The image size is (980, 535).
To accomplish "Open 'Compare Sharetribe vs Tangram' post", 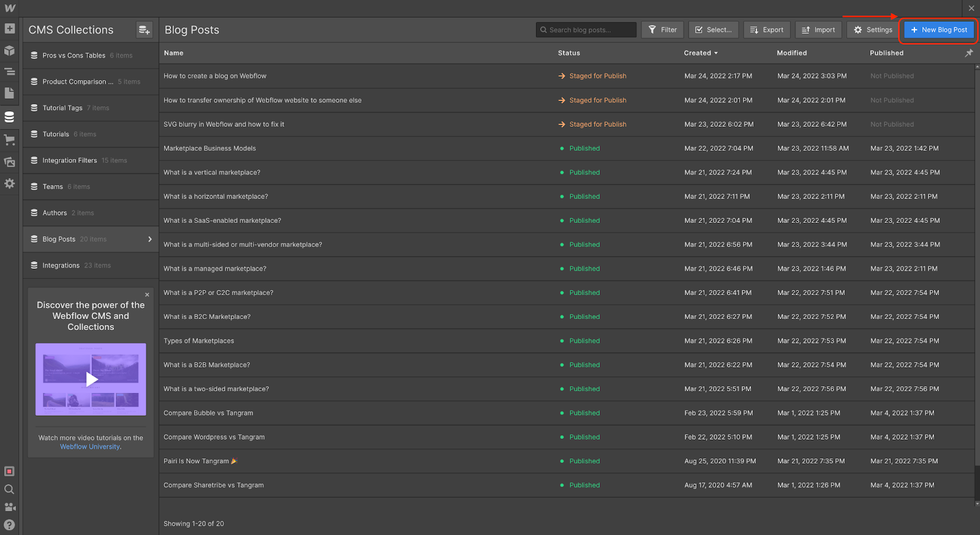I will coord(213,485).
